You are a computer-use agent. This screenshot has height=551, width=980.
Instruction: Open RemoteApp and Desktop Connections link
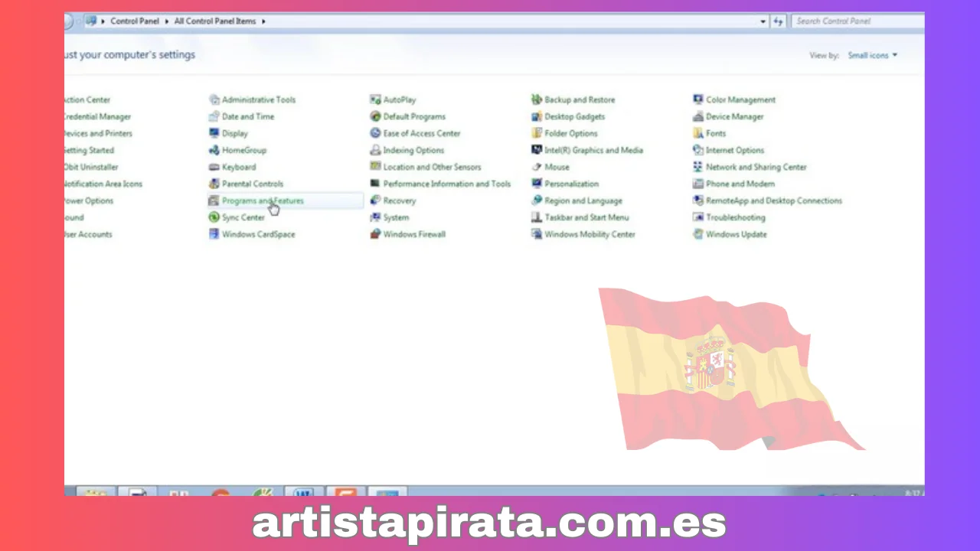(x=773, y=201)
